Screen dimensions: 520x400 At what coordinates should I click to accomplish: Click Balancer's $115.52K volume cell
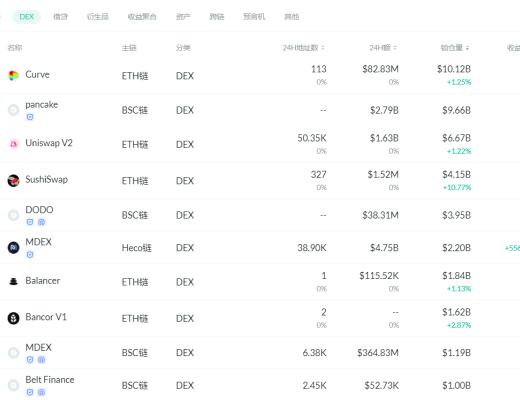379,276
